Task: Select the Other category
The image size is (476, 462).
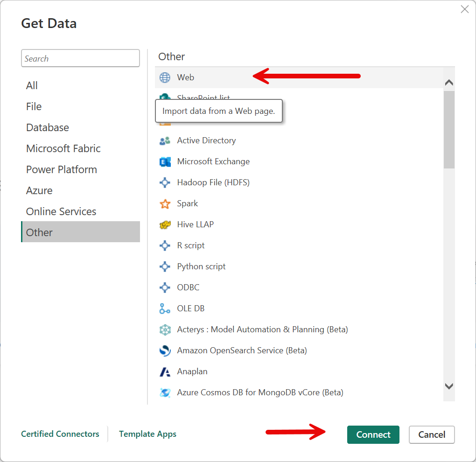Action: point(80,232)
